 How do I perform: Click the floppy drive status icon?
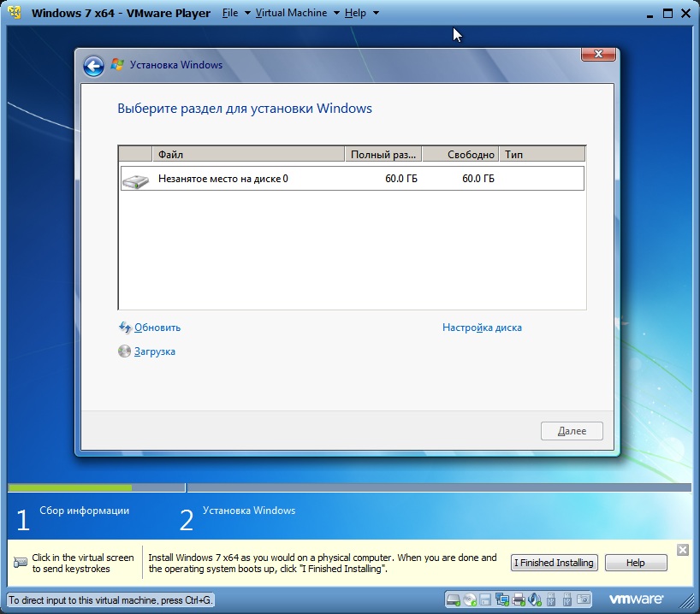(485, 600)
